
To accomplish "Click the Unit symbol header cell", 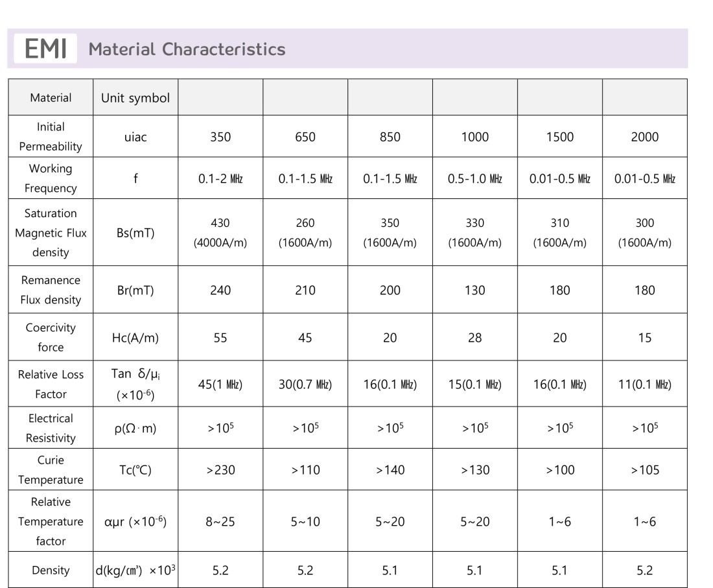I will 135,97.
